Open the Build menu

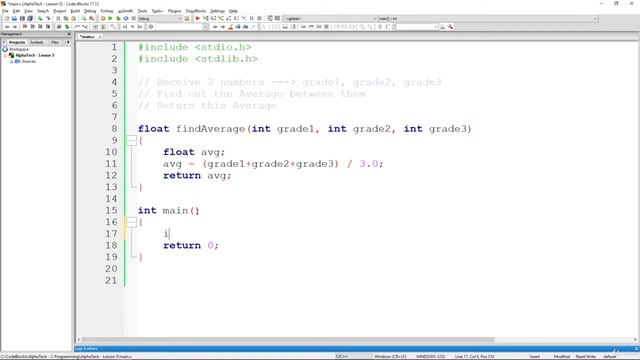coord(75,11)
